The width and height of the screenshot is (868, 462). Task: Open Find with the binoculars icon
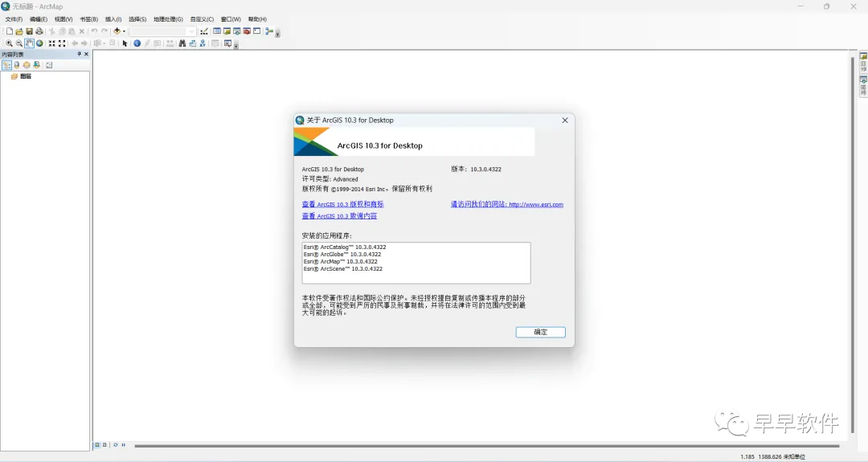pyautogui.click(x=182, y=43)
